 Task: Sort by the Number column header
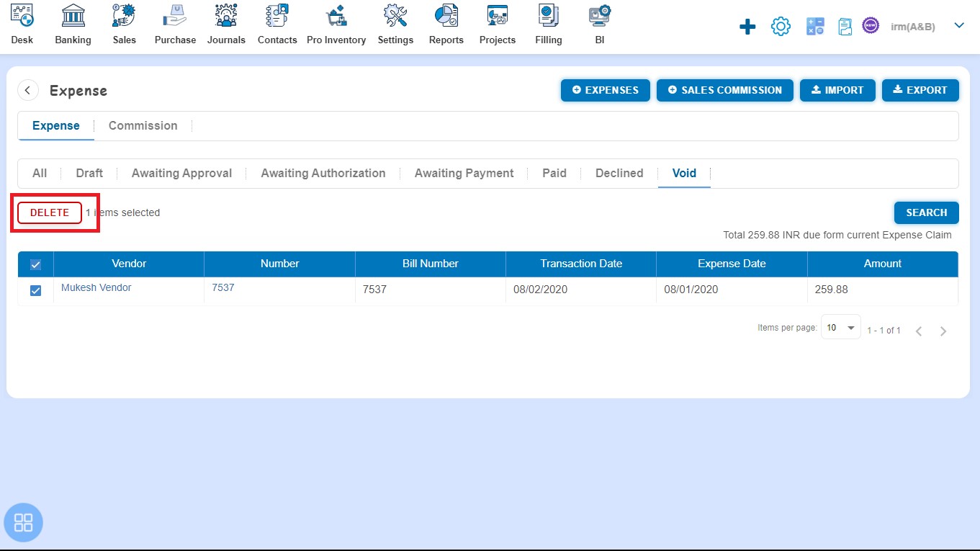point(280,264)
